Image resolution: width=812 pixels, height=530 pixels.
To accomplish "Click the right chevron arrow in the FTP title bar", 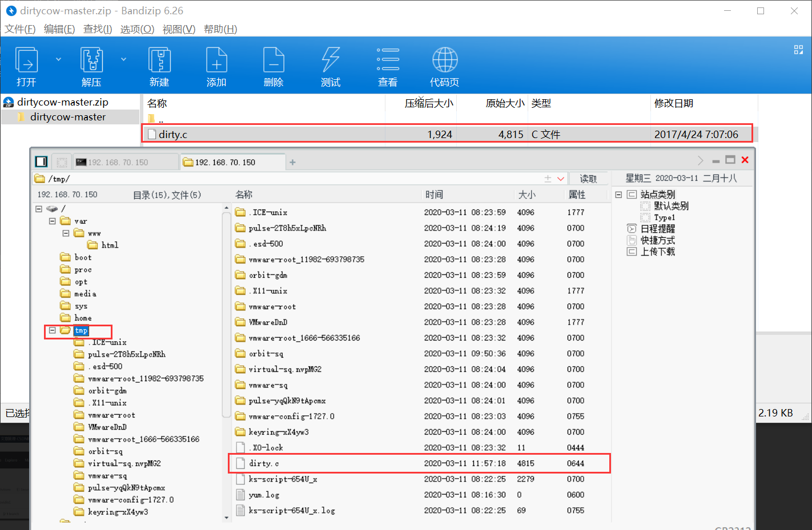I will pos(701,160).
